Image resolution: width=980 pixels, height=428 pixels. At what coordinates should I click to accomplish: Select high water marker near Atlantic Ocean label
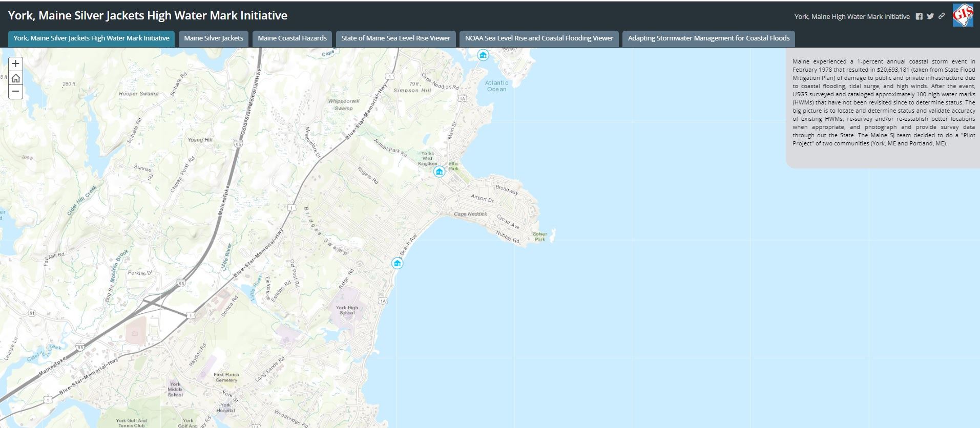coord(483,55)
